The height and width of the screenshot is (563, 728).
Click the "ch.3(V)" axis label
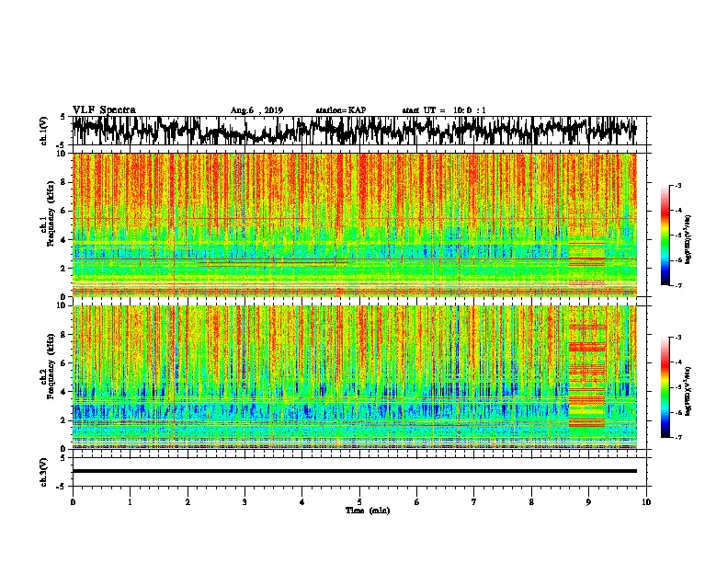tap(44, 472)
